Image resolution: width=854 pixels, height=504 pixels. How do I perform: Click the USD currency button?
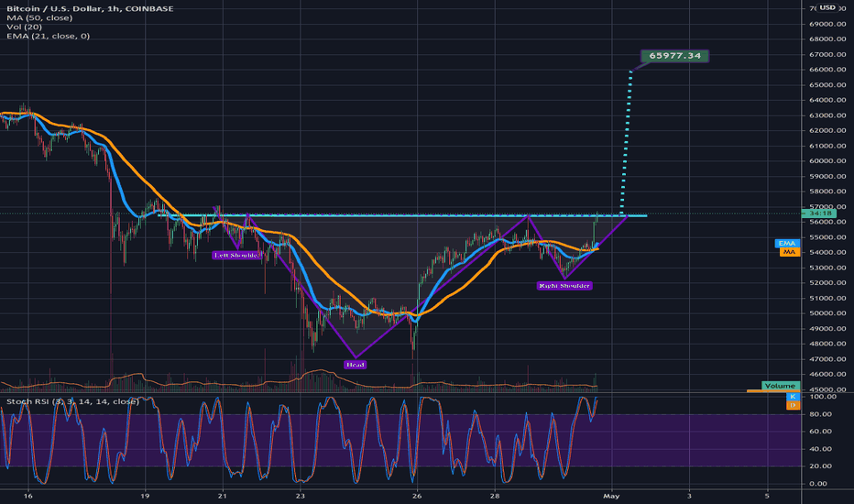827,7
